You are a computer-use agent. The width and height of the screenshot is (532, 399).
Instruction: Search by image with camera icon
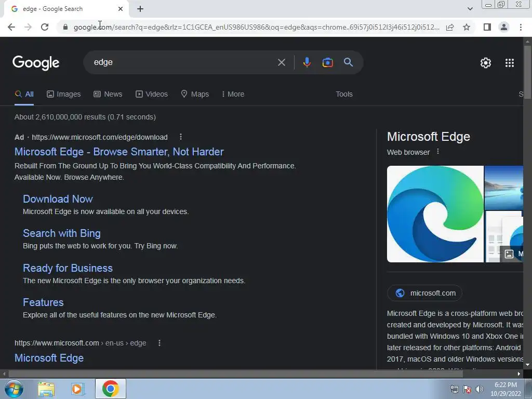(327, 62)
